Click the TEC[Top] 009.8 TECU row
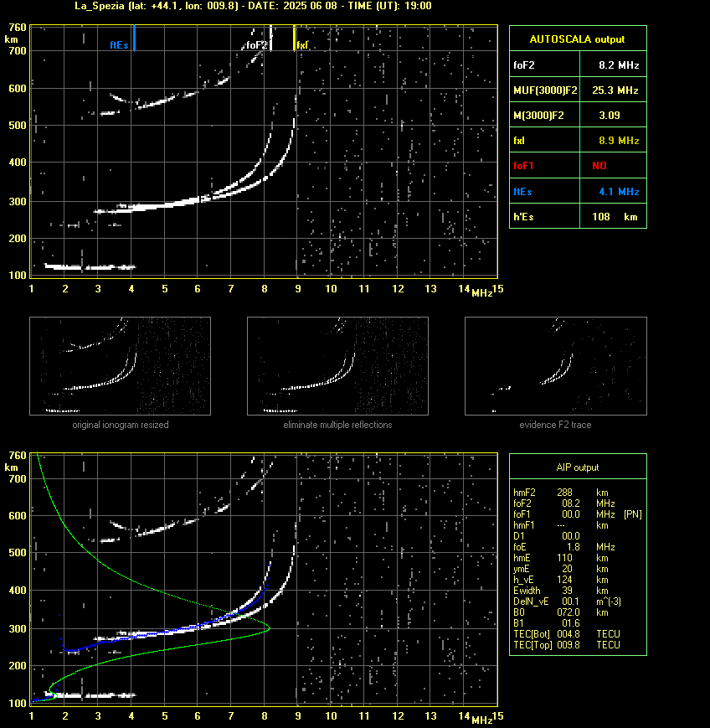Viewport: 710px width, 728px height. click(567, 645)
